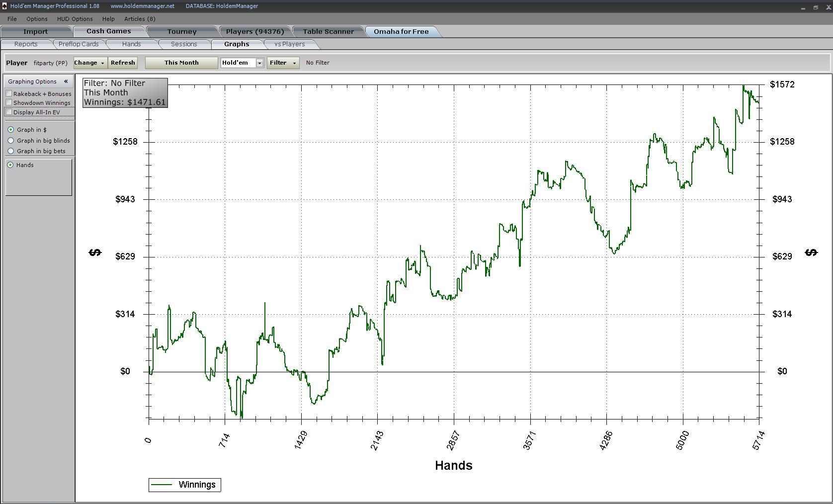Click the Refresh button
Screen dimensions: 833x504
pyautogui.click(x=123, y=63)
